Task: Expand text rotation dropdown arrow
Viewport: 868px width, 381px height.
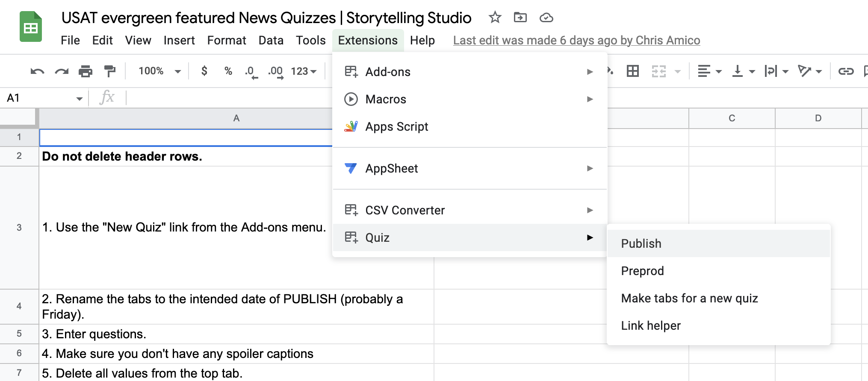Action: pos(819,71)
